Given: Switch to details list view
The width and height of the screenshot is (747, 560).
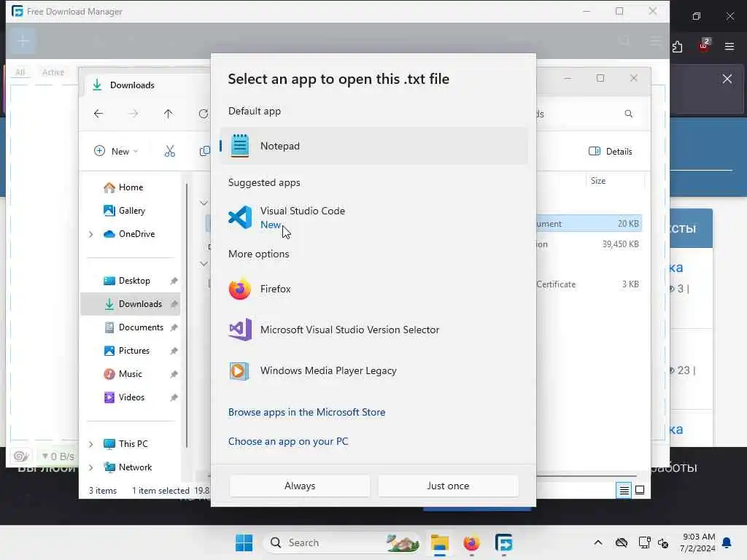Looking at the screenshot, I should click(624, 490).
